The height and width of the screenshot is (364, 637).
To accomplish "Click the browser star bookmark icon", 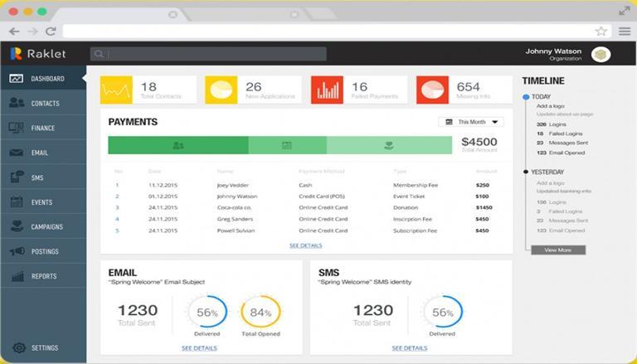I will [x=601, y=32].
